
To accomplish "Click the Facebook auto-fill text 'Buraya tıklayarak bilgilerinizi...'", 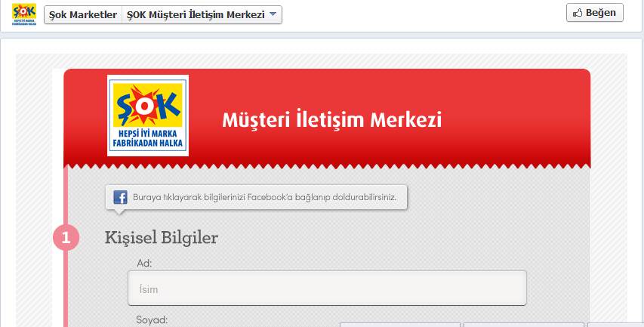I will click(264, 197).
